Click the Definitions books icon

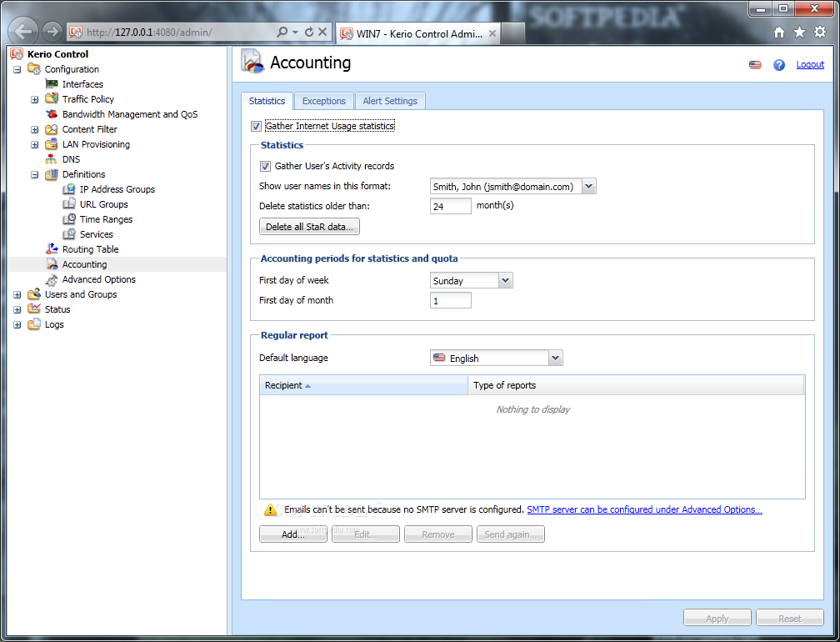pos(52,174)
